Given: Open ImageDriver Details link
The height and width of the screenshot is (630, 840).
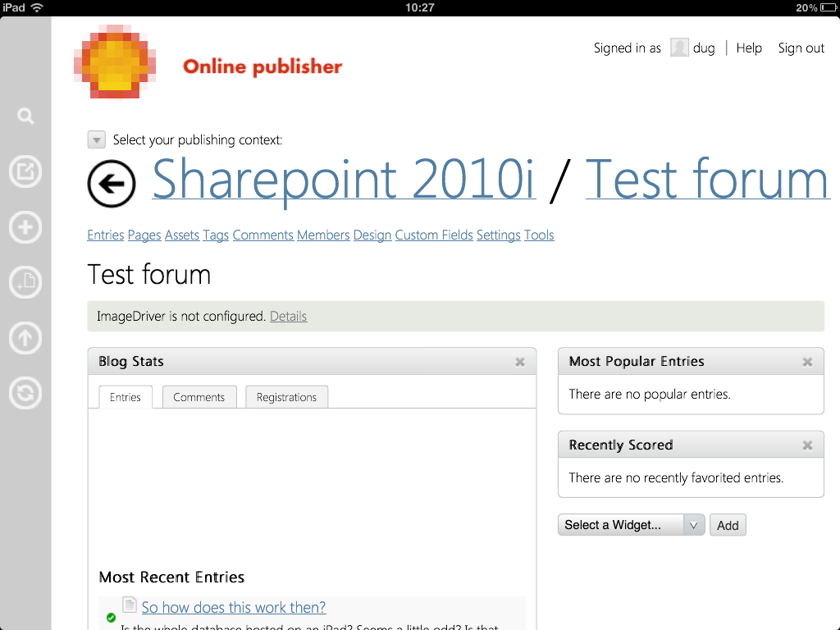Looking at the screenshot, I should 288,316.
